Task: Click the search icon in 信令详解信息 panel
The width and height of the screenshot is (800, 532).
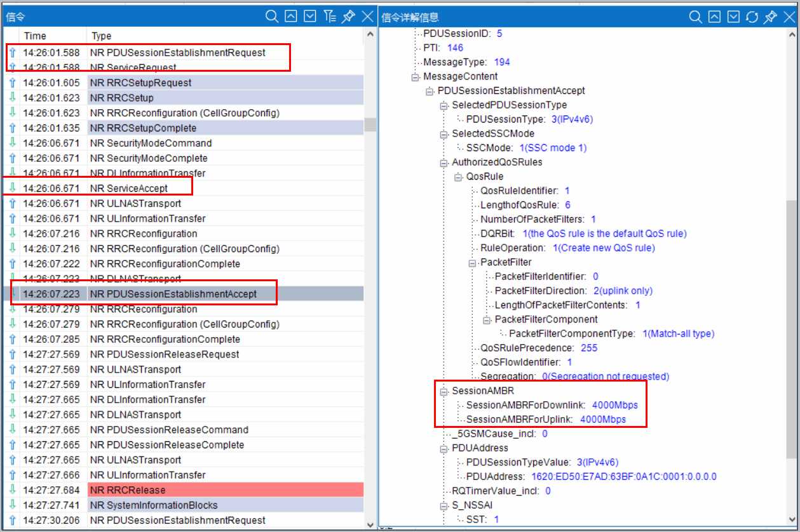Action: 696,17
